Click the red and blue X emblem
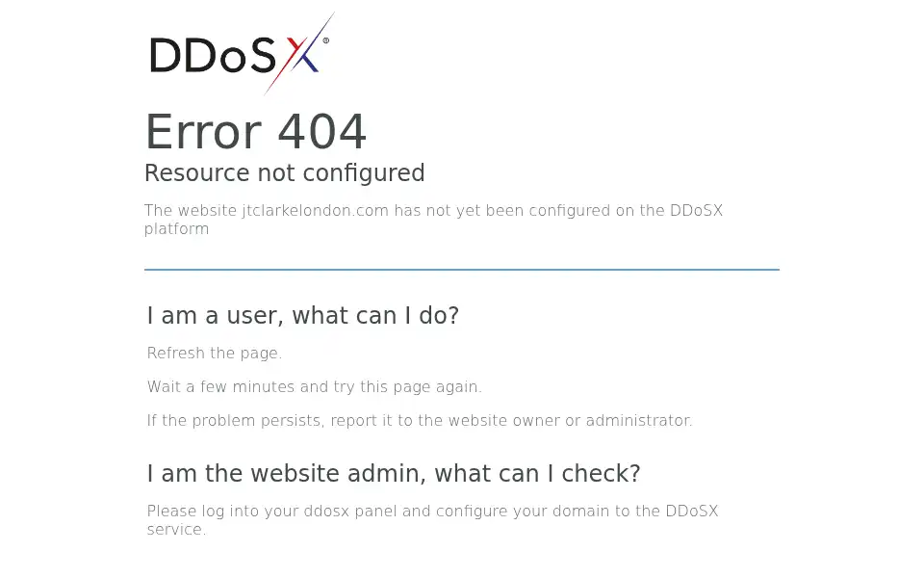 pos(299,53)
